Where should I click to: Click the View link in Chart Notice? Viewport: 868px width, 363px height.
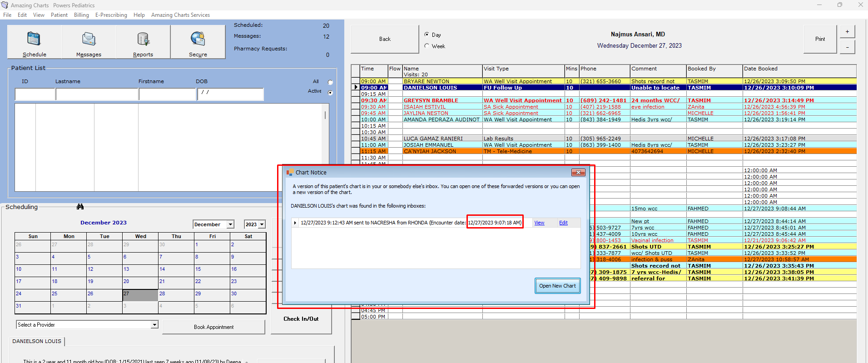click(x=539, y=223)
